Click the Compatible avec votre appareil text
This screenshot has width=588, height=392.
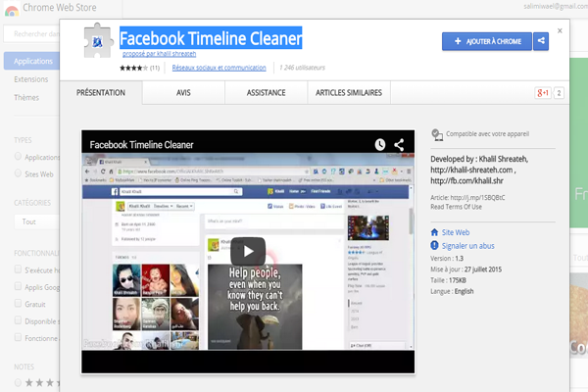pyautogui.click(x=487, y=134)
